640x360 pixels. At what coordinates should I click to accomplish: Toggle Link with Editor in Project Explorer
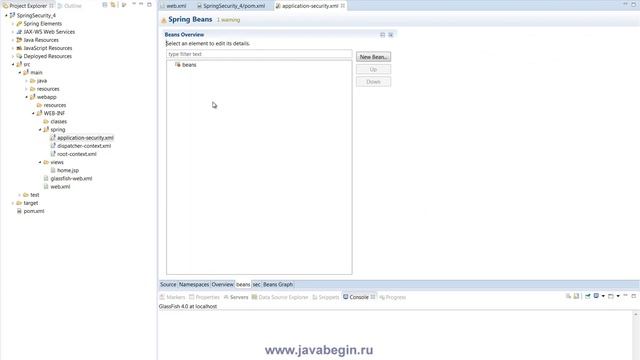click(113, 5)
